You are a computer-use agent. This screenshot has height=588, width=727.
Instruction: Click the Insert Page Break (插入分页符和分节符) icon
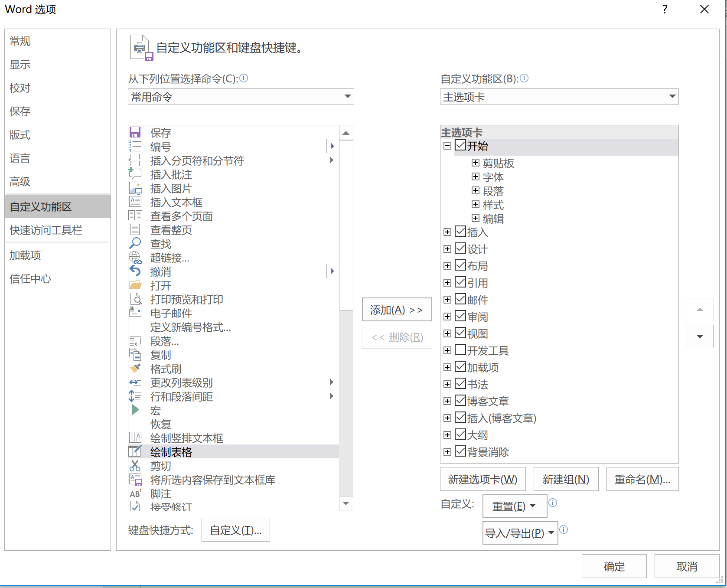coord(135,160)
